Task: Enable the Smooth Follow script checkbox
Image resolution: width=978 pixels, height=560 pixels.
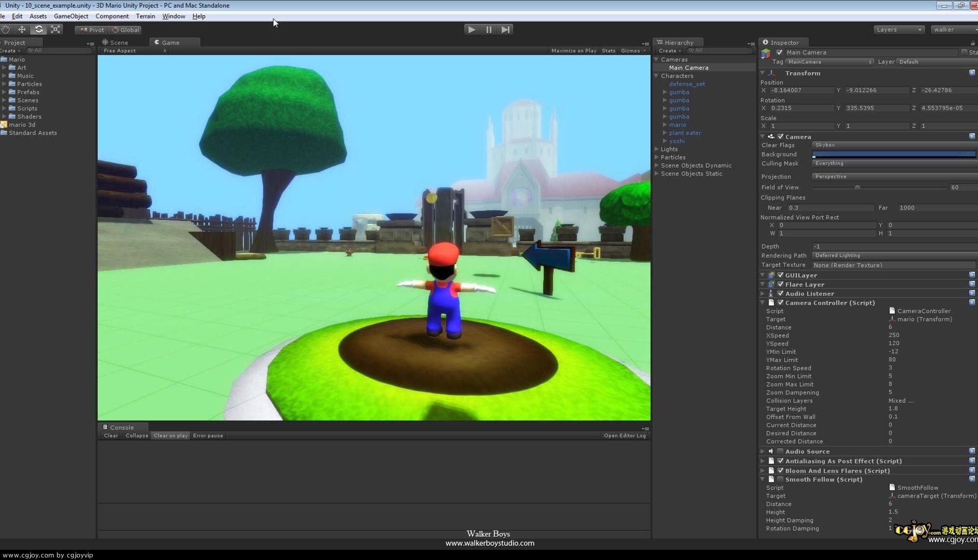Action: pos(780,480)
